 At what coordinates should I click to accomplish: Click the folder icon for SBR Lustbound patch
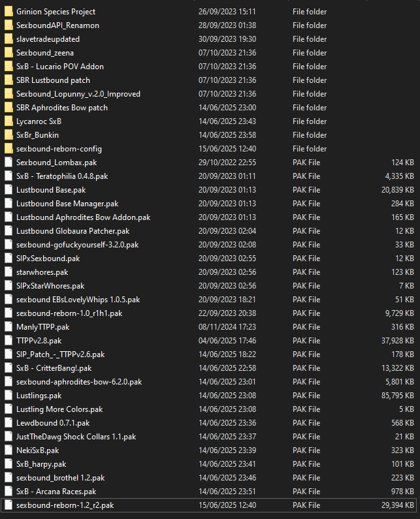[8, 80]
